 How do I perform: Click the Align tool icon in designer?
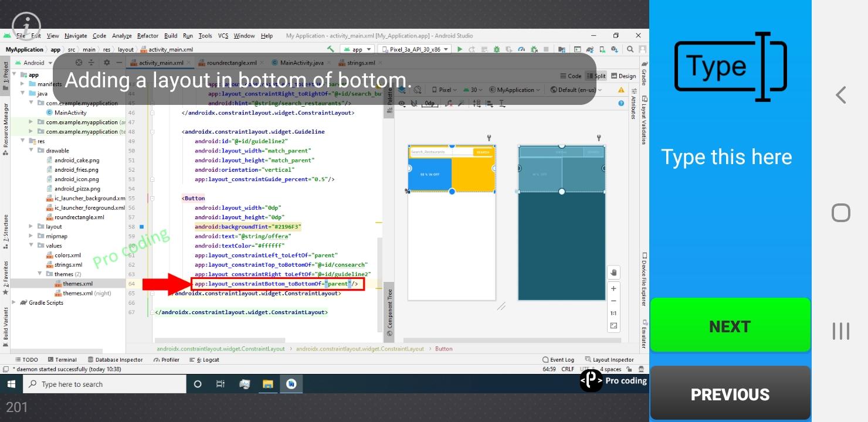point(489,103)
